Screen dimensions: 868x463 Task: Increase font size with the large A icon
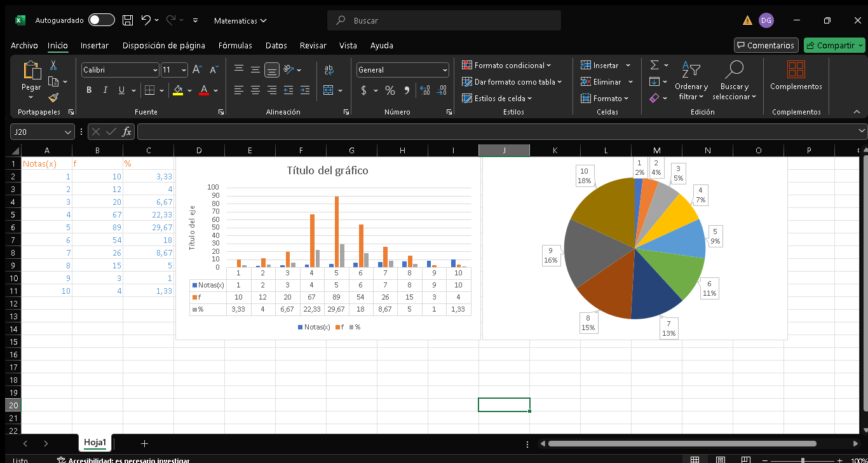pos(197,70)
